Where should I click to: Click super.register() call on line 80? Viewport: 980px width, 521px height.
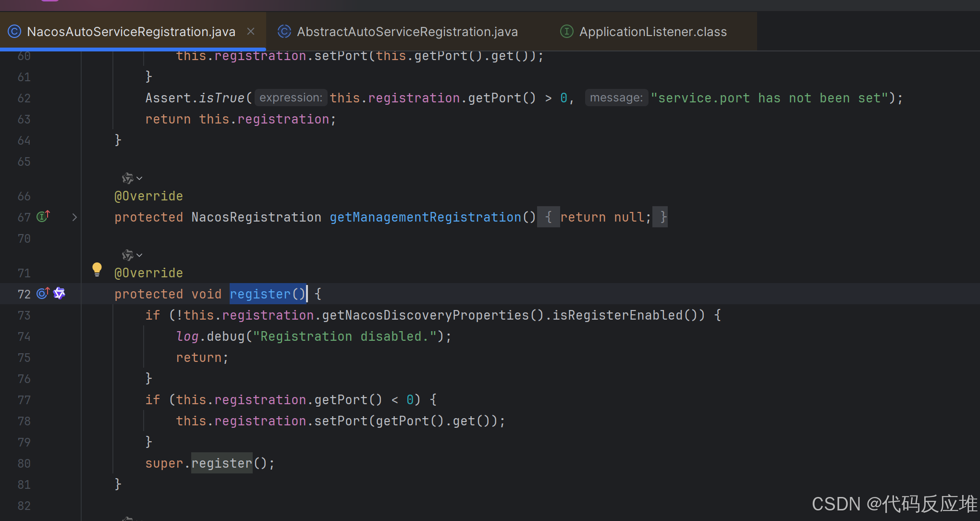[x=221, y=463]
